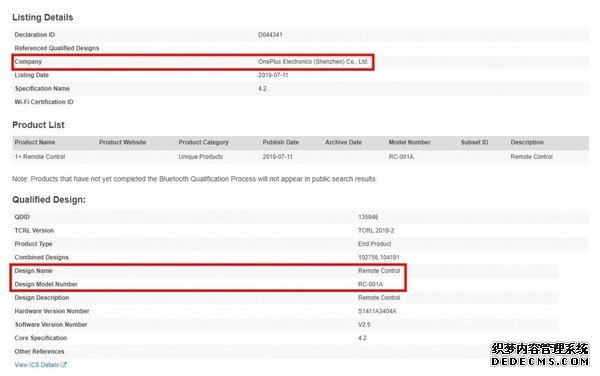Screen dimensions: 600x376
Task: Click the Wi-Fi Certification ID label
Action: click(x=44, y=102)
